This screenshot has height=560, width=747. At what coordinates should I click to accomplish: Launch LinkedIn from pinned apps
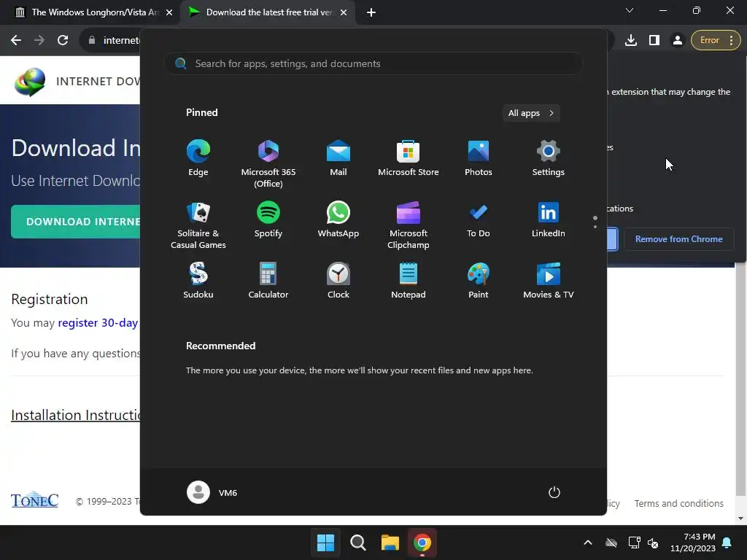(x=549, y=219)
